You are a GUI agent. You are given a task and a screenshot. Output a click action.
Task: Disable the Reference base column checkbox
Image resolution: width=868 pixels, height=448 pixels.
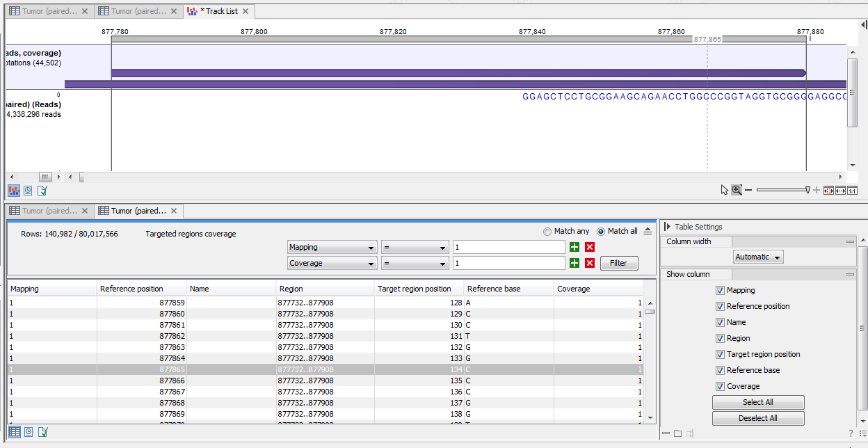(x=720, y=370)
